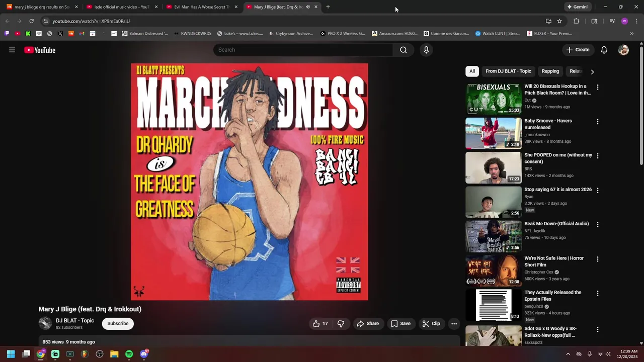Open the YouTube hamburger guide menu
The width and height of the screenshot is (644, 362).
(12, 50)
